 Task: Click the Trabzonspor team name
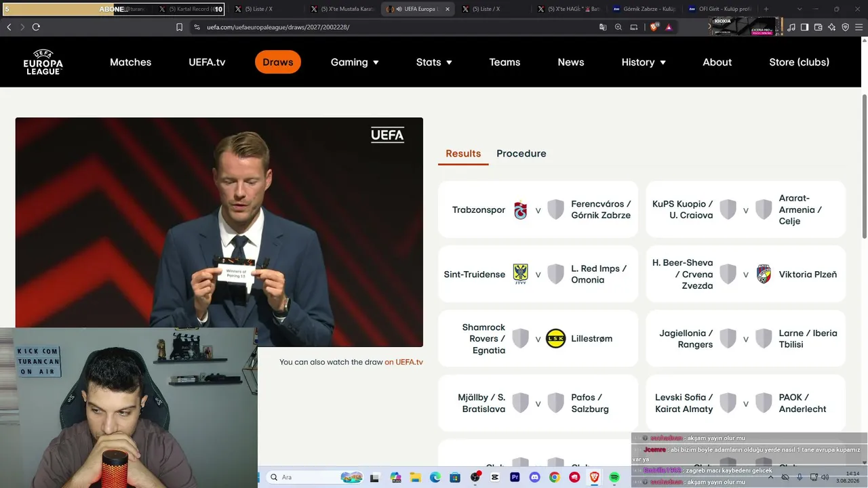479,210
